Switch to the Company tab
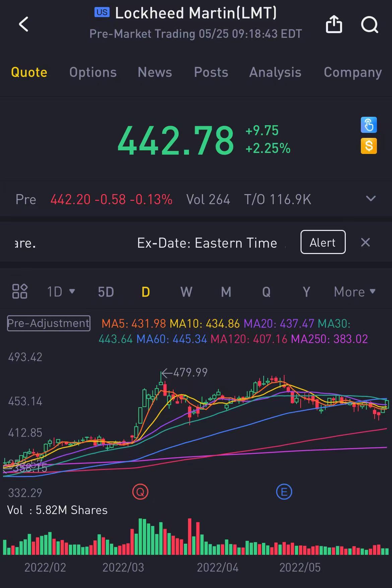The height and width of the screenshot is (588, 392). coord(353,72)
